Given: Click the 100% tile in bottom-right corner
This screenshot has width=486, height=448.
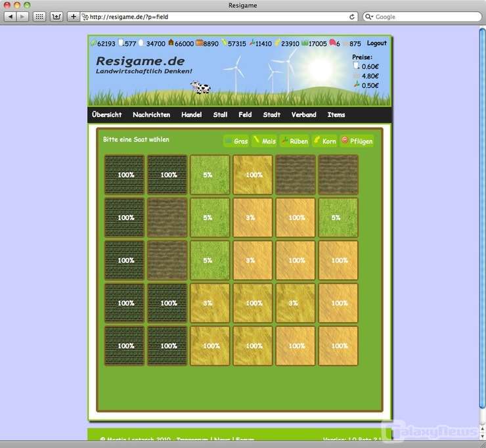Looking at the screenshot, I should tap(338, 346).
